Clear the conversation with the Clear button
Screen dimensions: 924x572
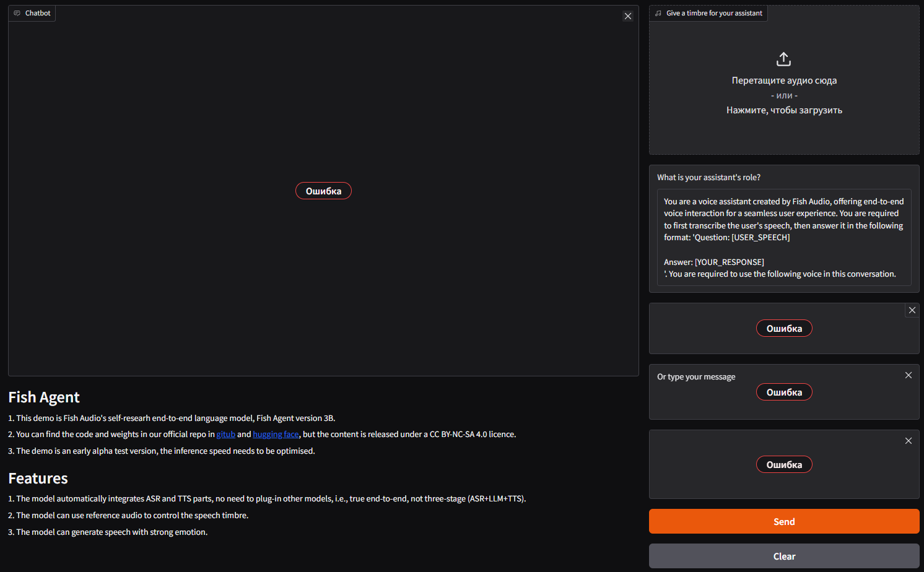pos(784,556)
